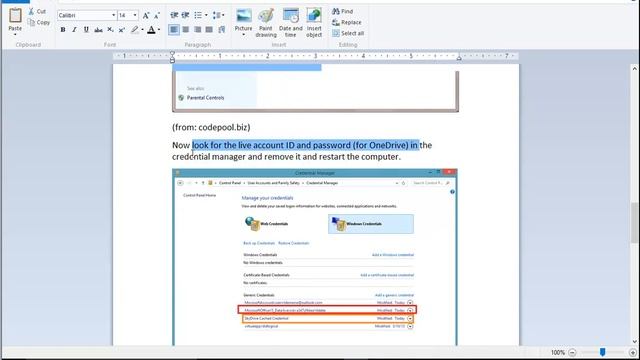Insert a Paint drawing
Screen dimensions: 640x360
tap(266, 23)
